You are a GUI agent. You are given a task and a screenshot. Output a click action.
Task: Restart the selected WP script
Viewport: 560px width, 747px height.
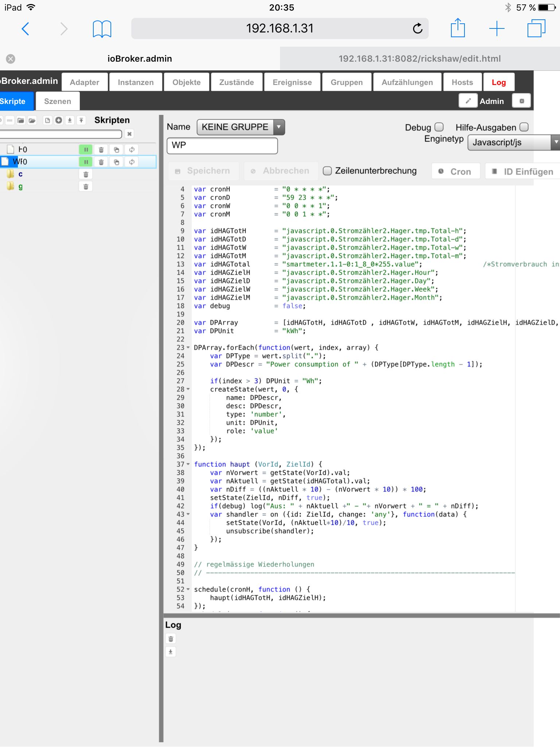click(x=132, y=162)
